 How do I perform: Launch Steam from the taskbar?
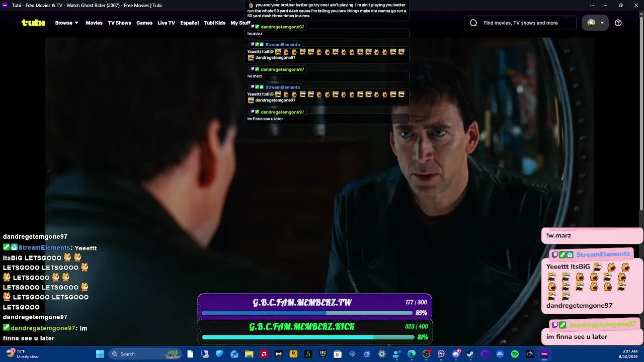point(470,354)
